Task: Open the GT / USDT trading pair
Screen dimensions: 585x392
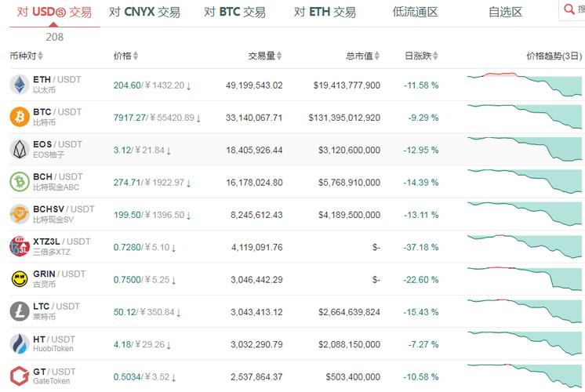Action: coord(54,371)
